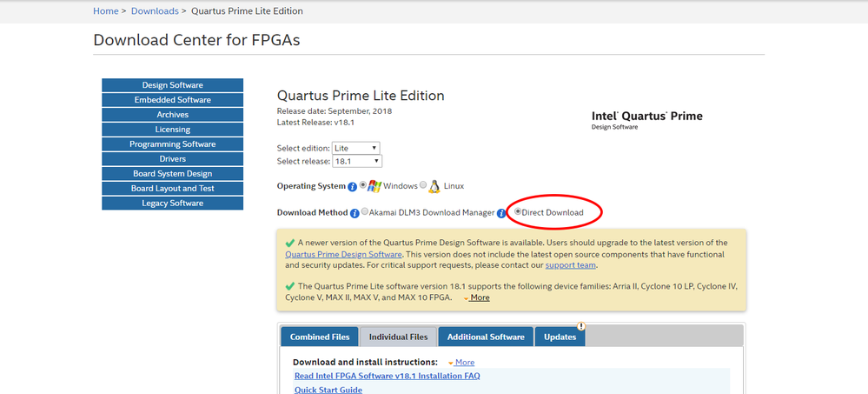Choose Akamai DLM3 Download Manager radio button
The image size is (868, 394).
pyautogui.click(x=365, y=211)
